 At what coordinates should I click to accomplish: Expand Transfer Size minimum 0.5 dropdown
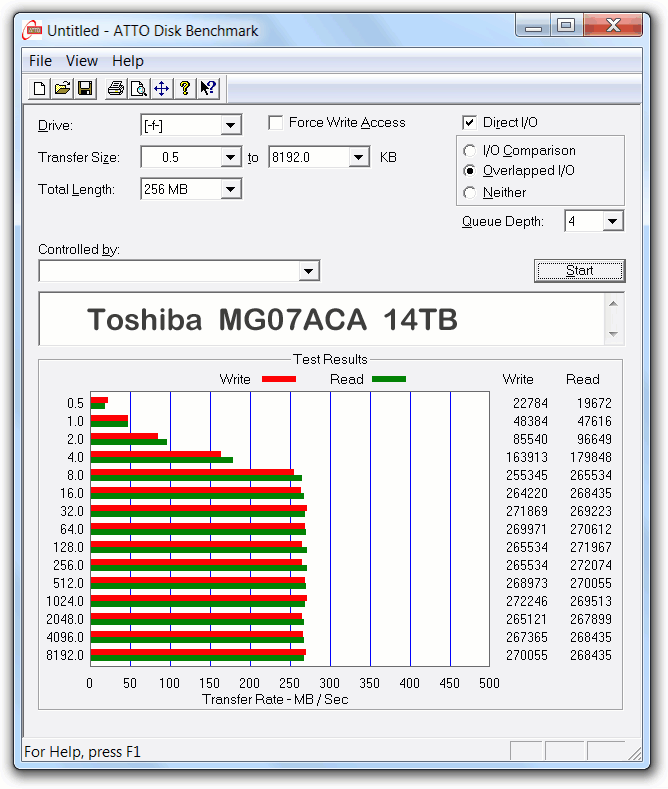pos(230,157)
